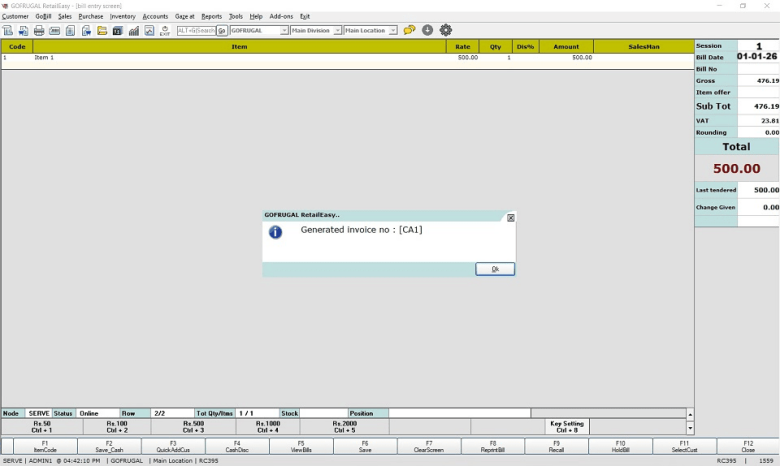Click the Rate value 500.00 in the grid row

(468, 58)
